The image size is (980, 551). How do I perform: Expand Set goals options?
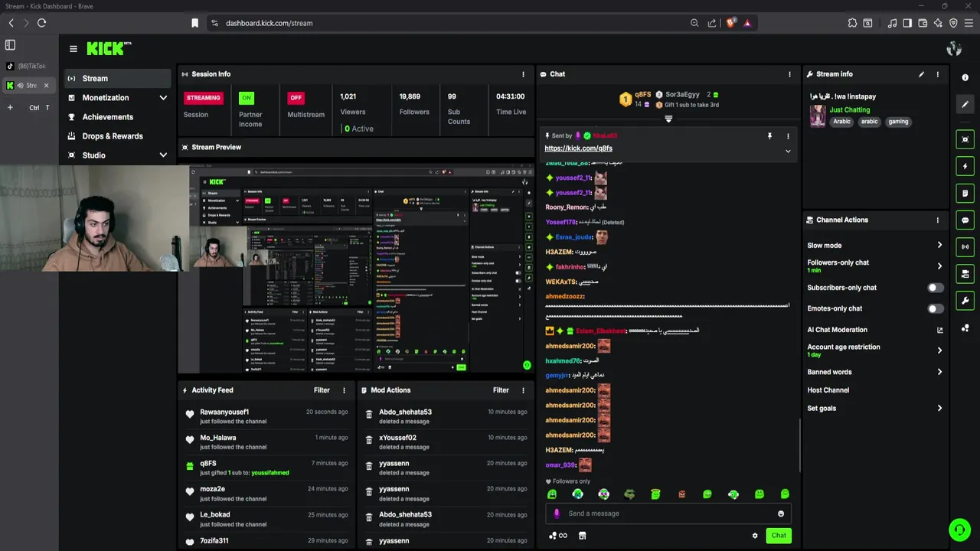939,408
